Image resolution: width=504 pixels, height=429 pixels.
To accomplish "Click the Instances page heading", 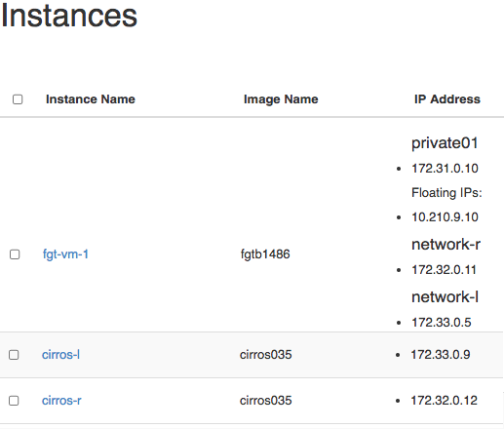I will click(x=69, y=16).
